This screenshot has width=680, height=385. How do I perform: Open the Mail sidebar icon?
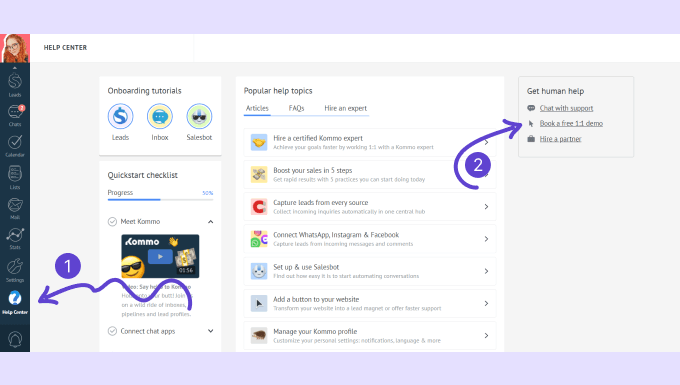tap(15, 209)
